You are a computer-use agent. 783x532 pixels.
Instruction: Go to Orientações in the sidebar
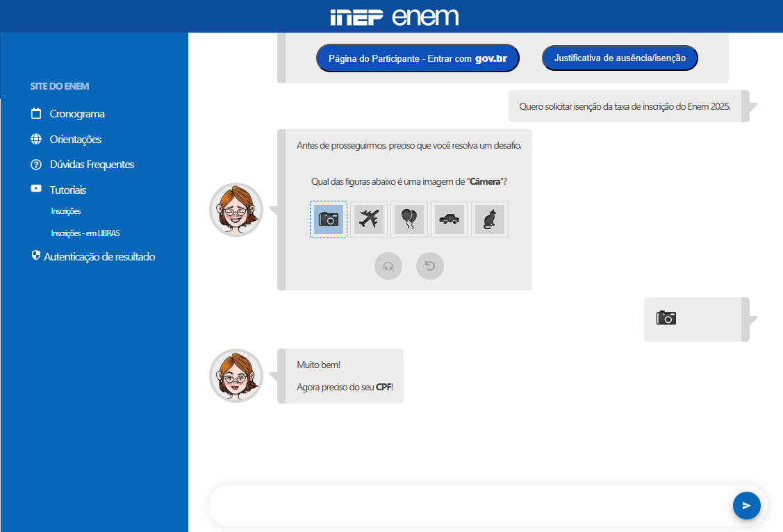[75, 140]
